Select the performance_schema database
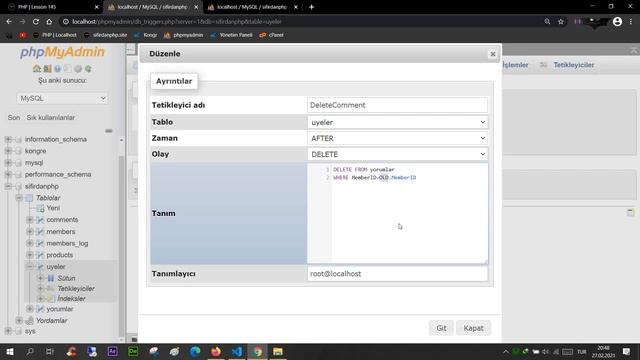 [58, 174]
